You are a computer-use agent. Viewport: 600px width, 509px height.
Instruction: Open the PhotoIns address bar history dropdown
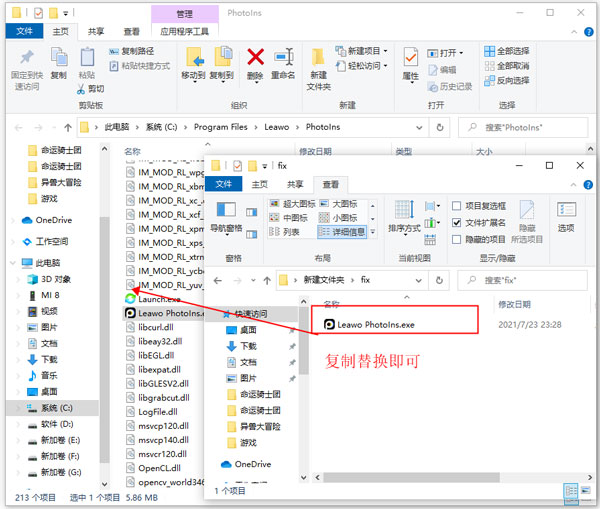click(419, 127)
